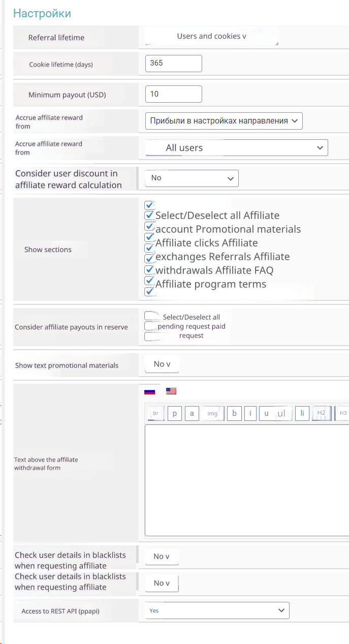Insert a list item with the li button
Screen dimensions: 349x644
click(302, 413)
